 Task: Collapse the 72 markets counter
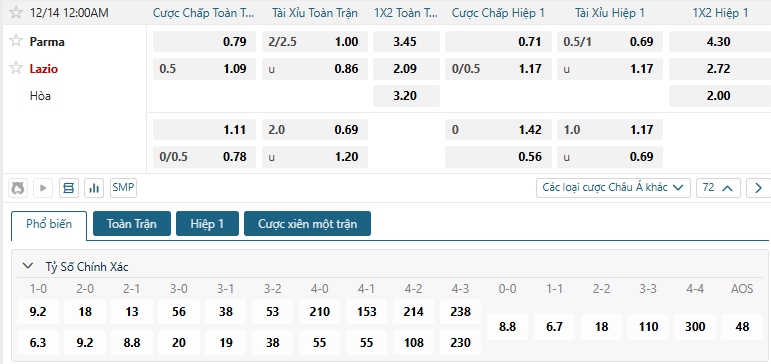[x=718, y=188]
